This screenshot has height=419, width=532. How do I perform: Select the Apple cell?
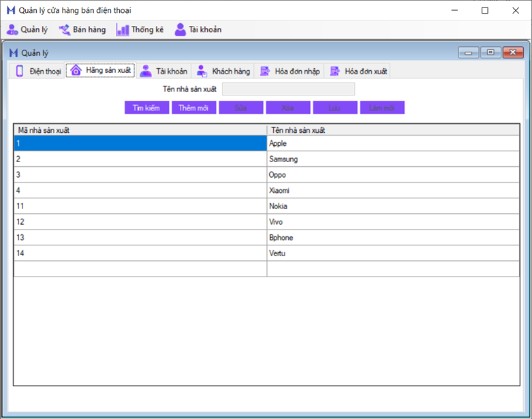click(393, 143)
